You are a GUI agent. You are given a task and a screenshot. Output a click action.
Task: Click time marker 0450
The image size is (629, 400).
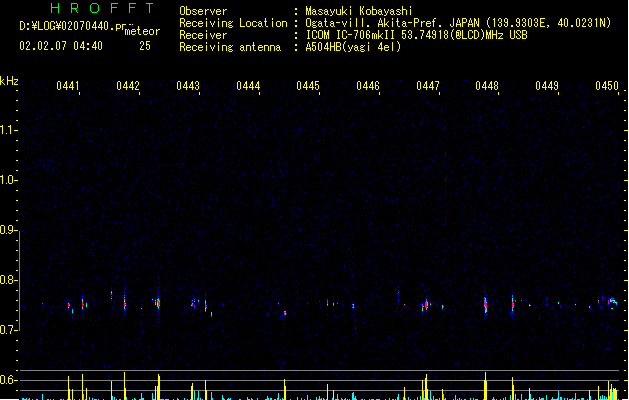pyautogui.click(x=607, y=86)
